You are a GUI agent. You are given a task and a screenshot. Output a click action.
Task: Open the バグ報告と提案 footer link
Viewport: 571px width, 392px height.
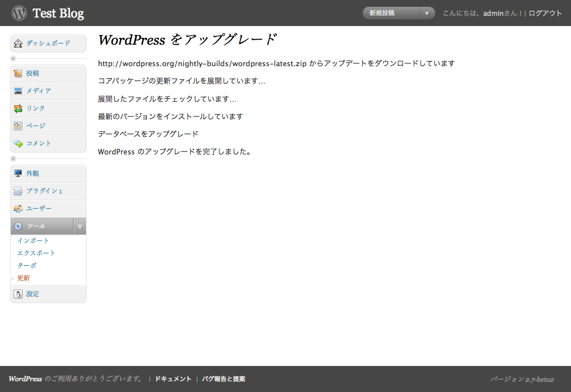coord(224,379)
